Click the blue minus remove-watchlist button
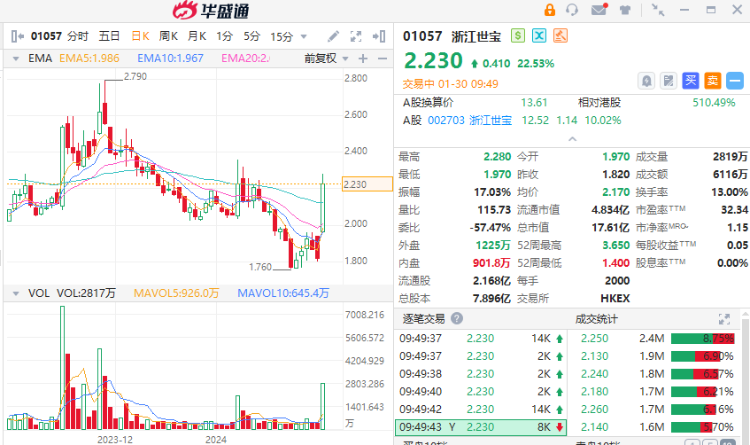The width and height of the screenshot is (750, 445). (735, 81)
